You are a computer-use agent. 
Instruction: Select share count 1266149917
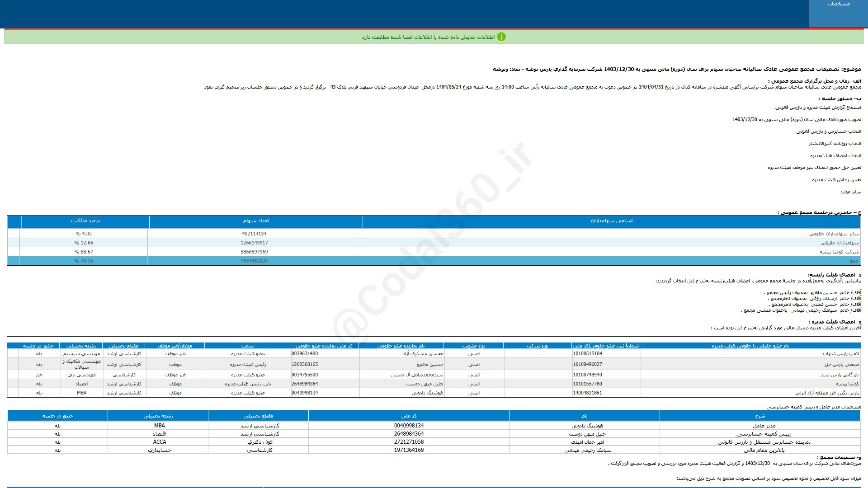(254, 243)
